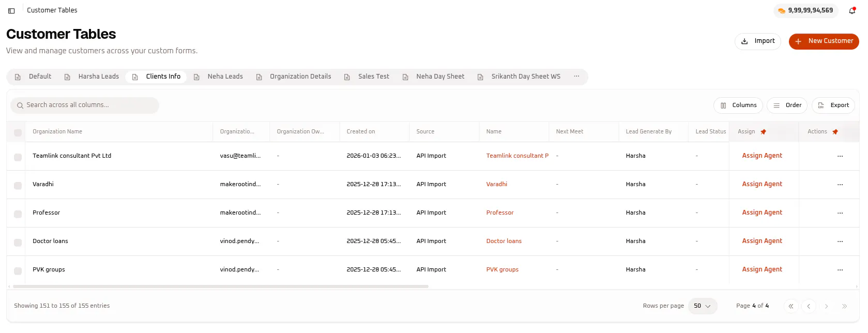Check the Teamlink consultant Pvt Ltd row
This screenshot has width=868, height=333.
click(x=18, y=157)
